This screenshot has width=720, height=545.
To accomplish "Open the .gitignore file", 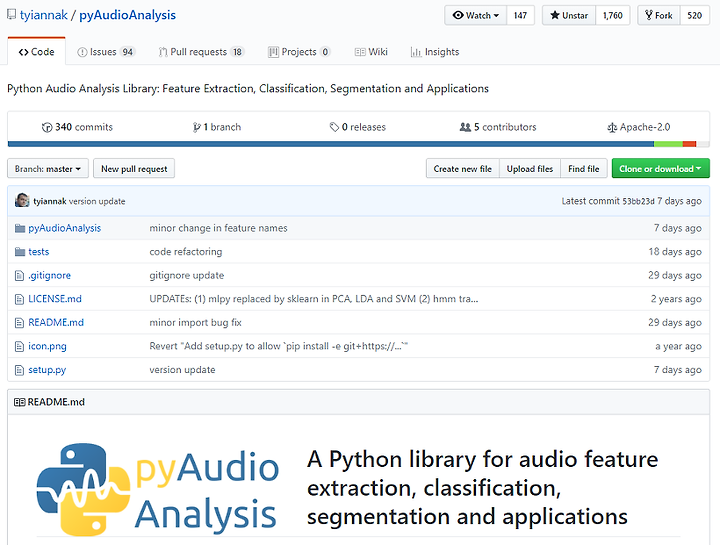I will [50, 275].
